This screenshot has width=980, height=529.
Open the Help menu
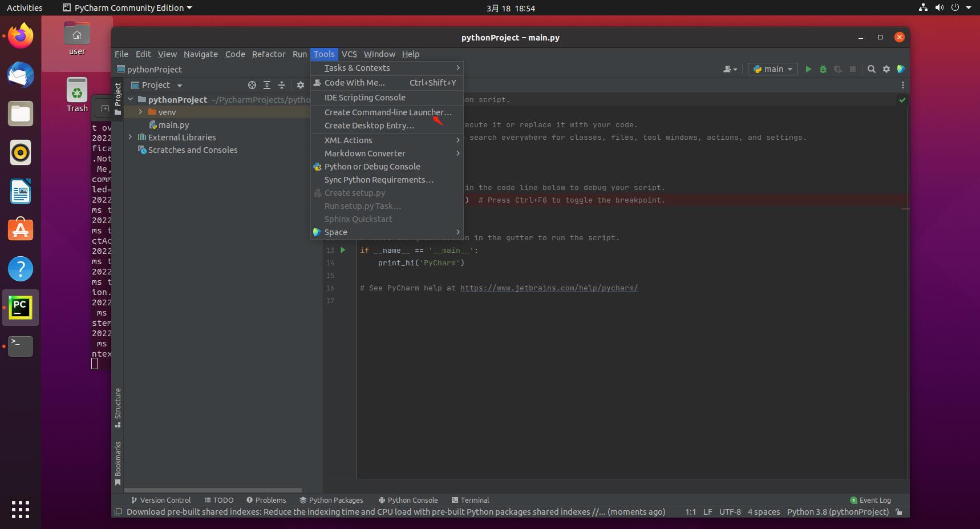[411, 54]
